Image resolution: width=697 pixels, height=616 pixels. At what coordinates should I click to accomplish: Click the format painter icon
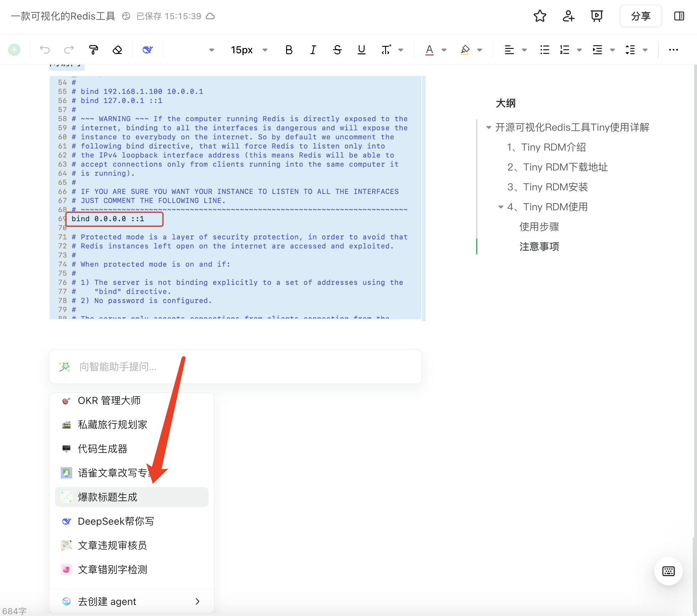[93, 50]
